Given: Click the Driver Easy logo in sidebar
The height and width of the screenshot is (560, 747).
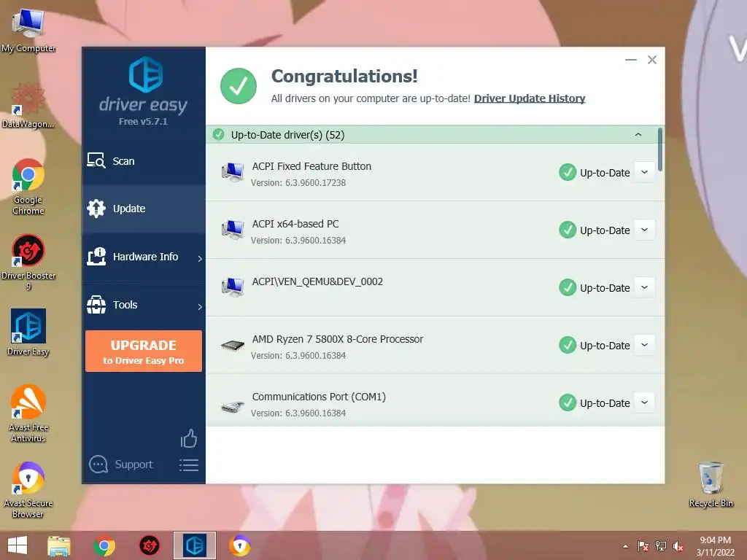Looking at the screenshot, I should coord(145,75).
